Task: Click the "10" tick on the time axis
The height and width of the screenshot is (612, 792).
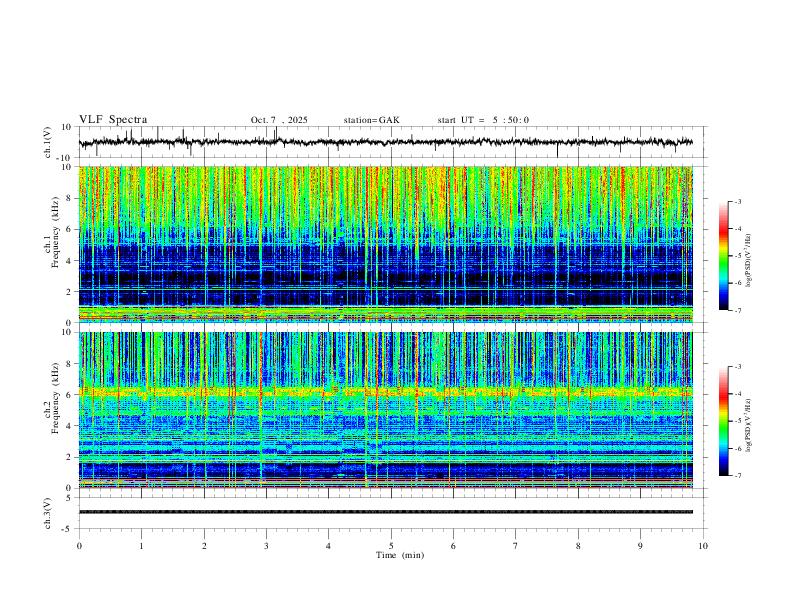Action: [x=703, y=546]
